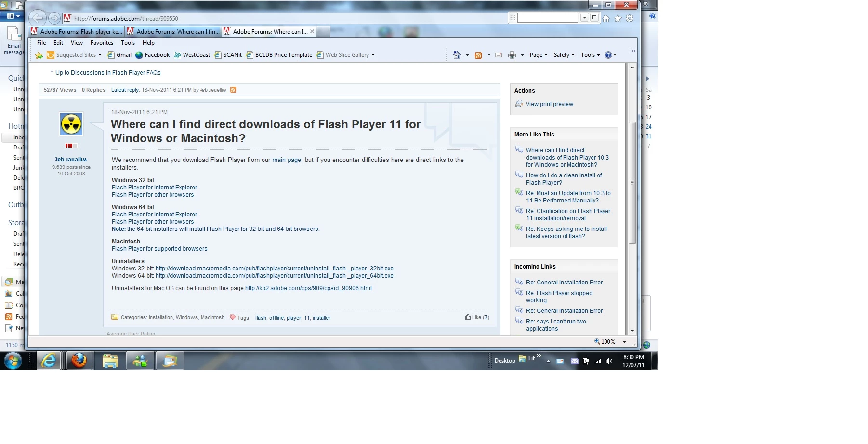Expand the Page dropdown menu
The width and height of the screenshot is (868, 444).
point(539,55)
